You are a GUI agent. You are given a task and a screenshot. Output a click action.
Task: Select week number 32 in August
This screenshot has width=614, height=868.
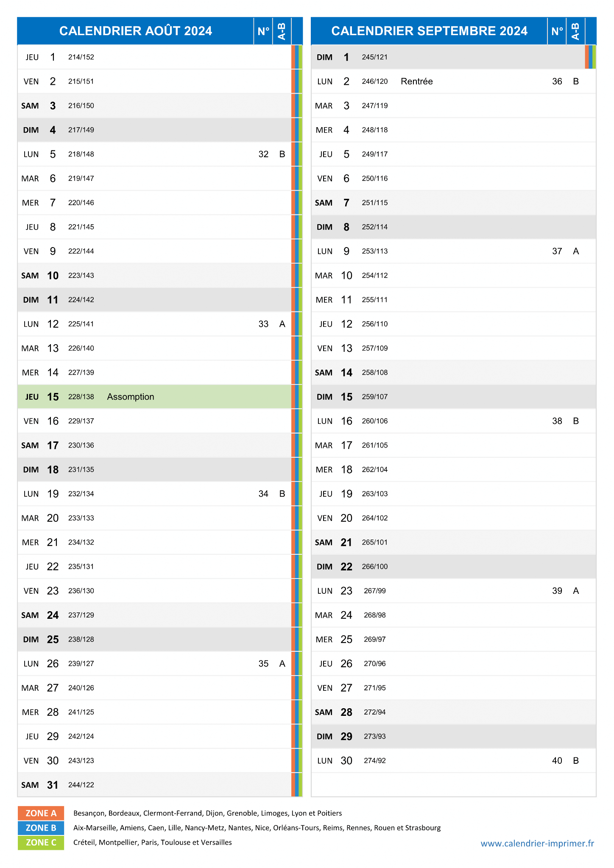tap(263, 154)
